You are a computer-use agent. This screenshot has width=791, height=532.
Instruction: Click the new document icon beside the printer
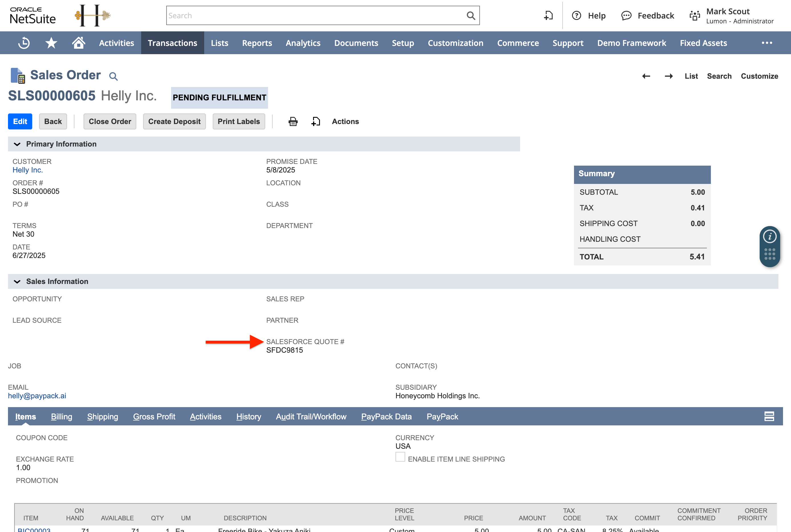click(316, 121)
